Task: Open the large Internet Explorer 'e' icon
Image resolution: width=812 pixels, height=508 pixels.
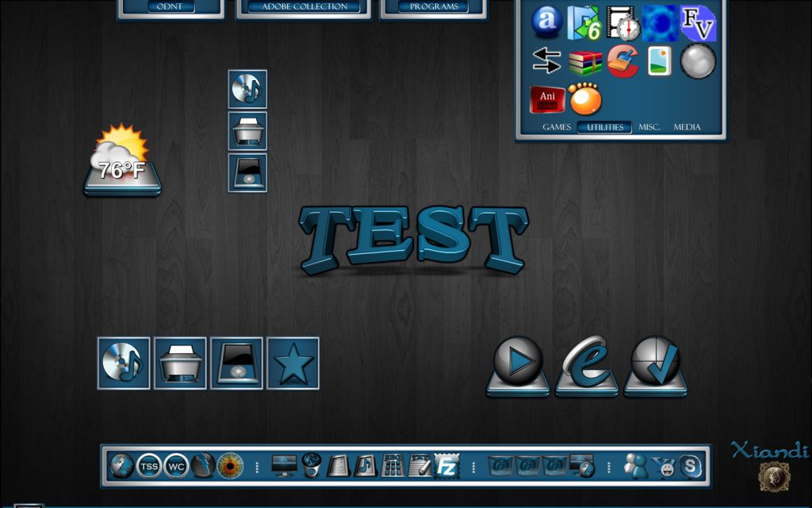Action: coord(587,364)
